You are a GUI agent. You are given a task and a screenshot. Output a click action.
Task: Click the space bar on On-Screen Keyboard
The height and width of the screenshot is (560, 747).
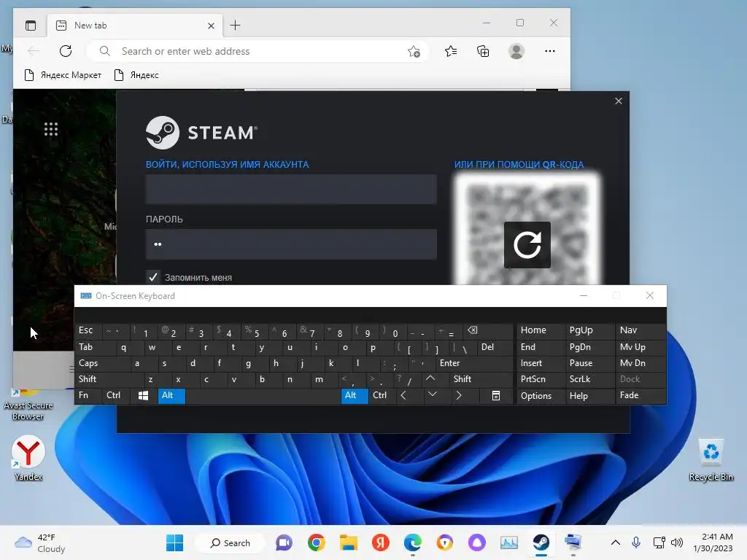[x=263, y=395]
